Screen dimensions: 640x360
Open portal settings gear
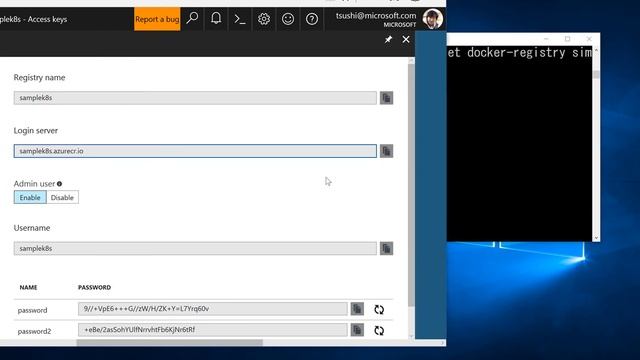click(x=264, y=19)
